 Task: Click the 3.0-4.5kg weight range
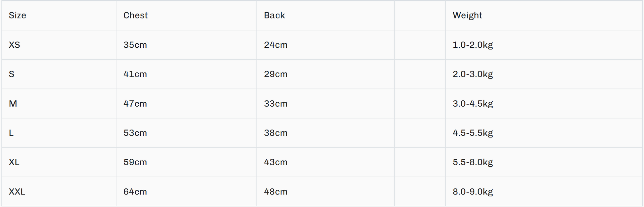(473, 104)
